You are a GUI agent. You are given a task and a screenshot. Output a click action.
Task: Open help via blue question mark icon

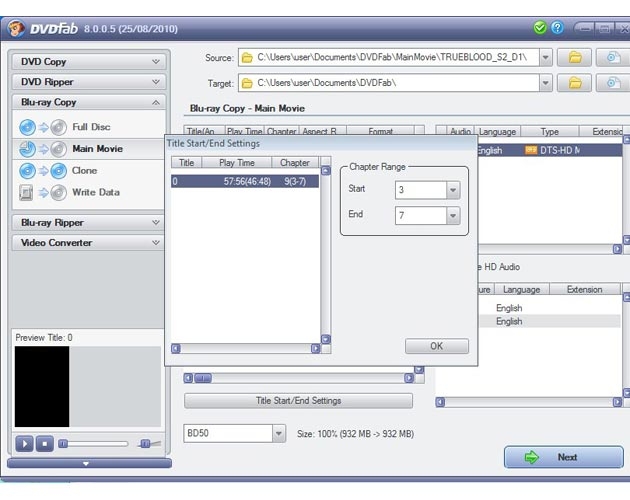coord(557,28)
